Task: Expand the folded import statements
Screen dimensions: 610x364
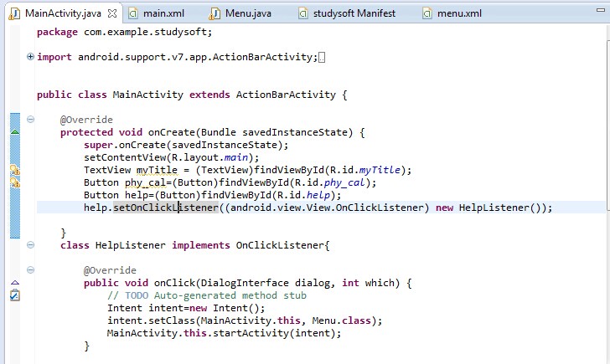Action: 31,57
